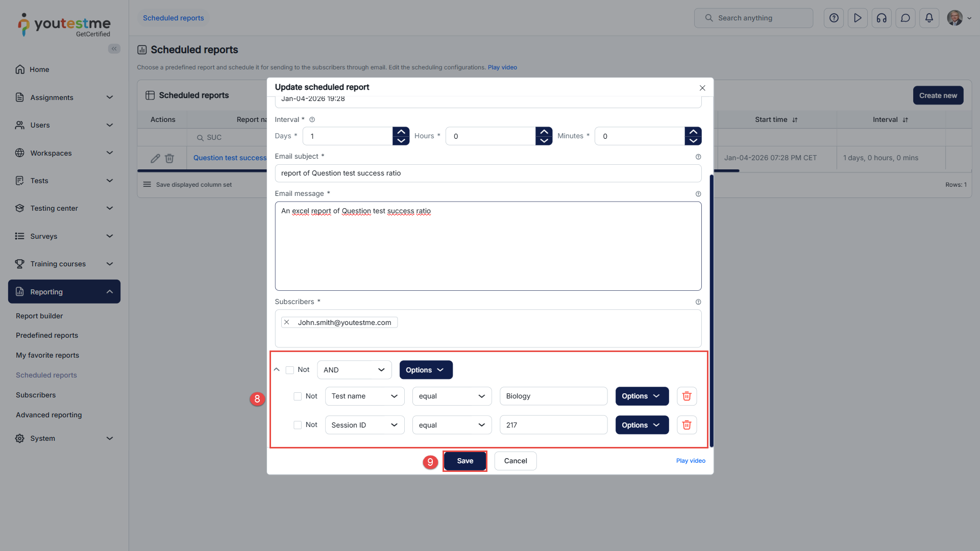Delete the Test name filter row

click(x=687, y=396)
